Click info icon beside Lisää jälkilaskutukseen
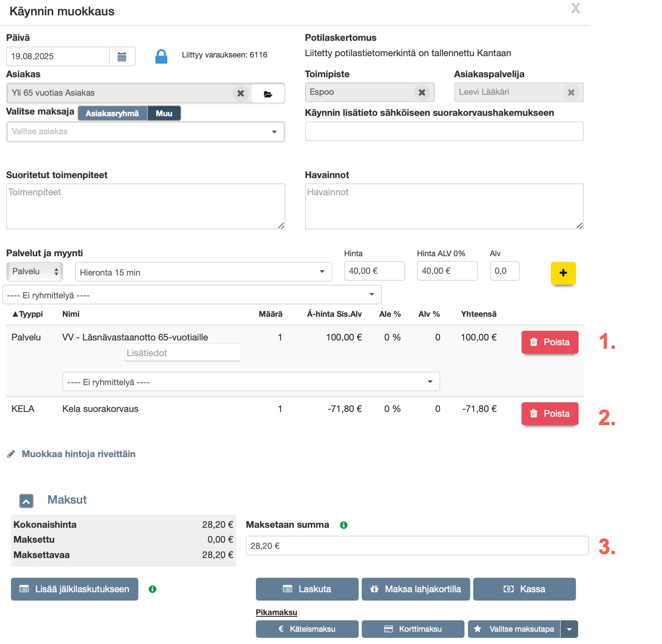The height and width of the screenshot is (644, 662). (x=152, y=589)
